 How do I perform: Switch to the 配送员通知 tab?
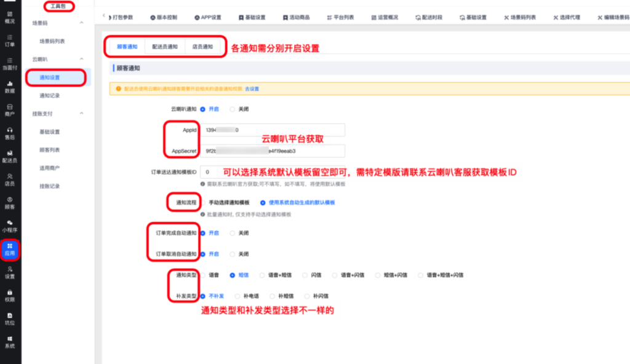coord(165,47)
